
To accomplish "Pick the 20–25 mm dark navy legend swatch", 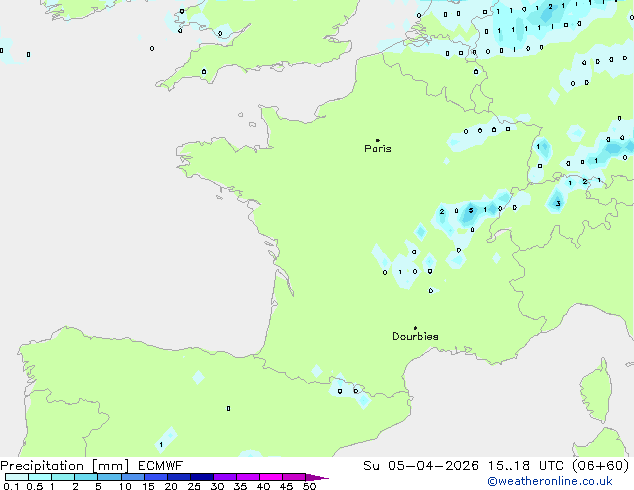I will (180, 478).
